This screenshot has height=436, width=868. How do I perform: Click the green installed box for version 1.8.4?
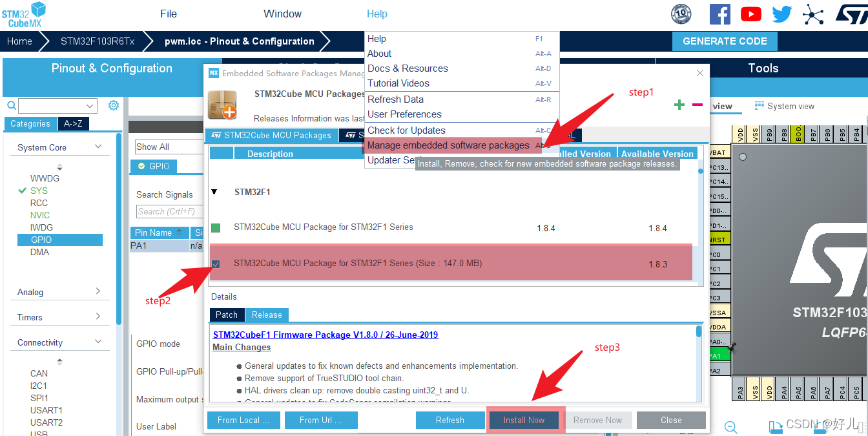coord(216,228)
